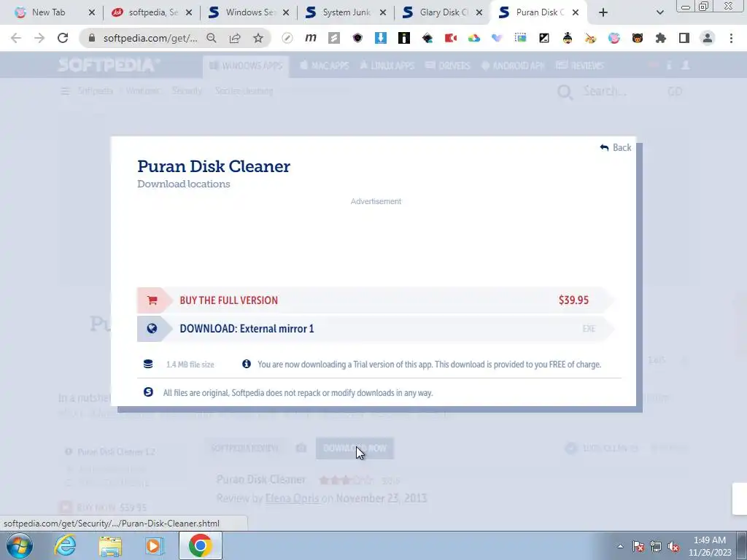Open DRIVERS menu item
Screen dimensions: 747x560
pos(448,66)
